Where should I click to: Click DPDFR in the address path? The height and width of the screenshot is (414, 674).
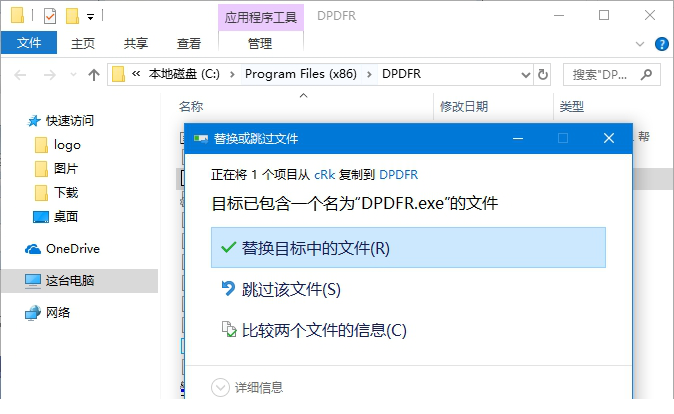pos(401,74)
